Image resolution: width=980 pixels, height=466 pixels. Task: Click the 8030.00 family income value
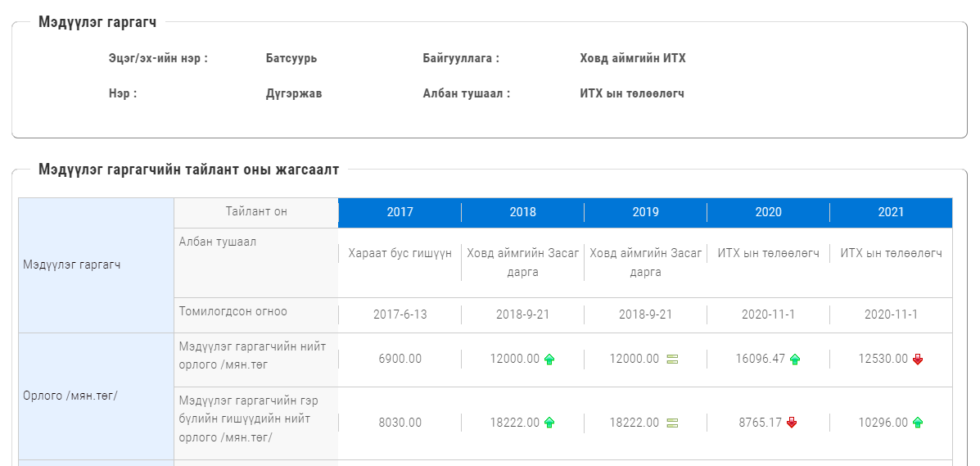[x=400, y=423]
